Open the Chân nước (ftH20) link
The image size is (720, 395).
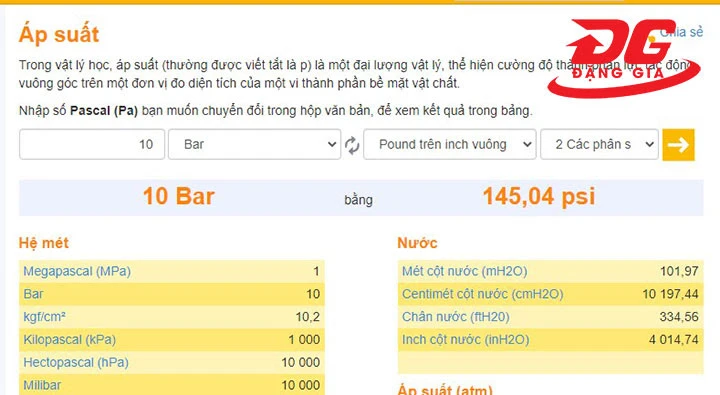[456, 317]
